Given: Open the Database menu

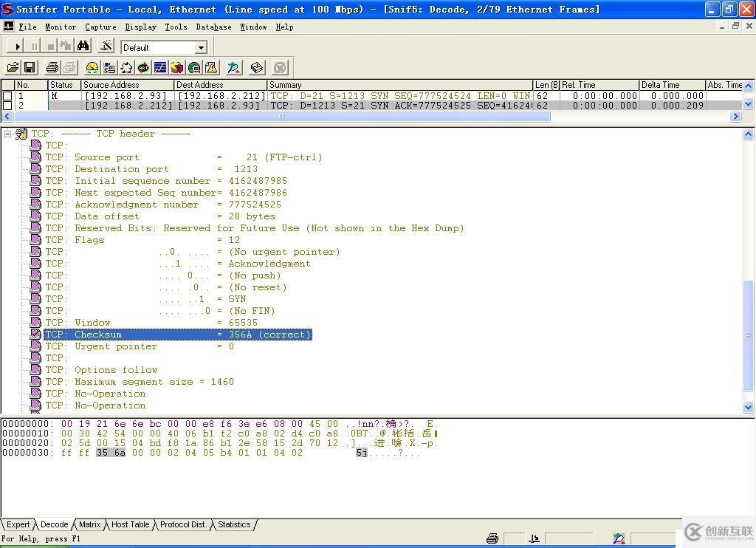Looking at the screenshot, I should point(213,27).
